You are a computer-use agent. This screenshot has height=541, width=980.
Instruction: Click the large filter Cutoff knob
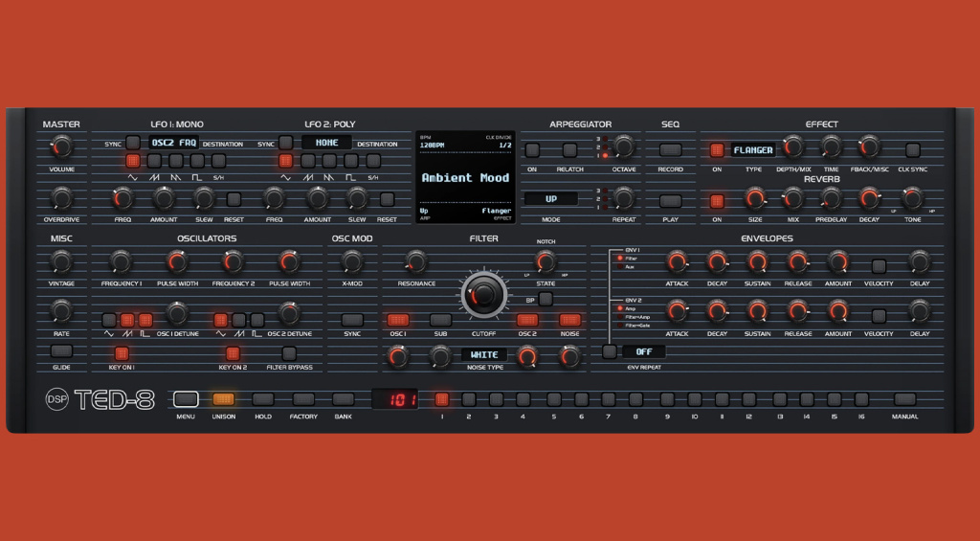click(483, 295)
